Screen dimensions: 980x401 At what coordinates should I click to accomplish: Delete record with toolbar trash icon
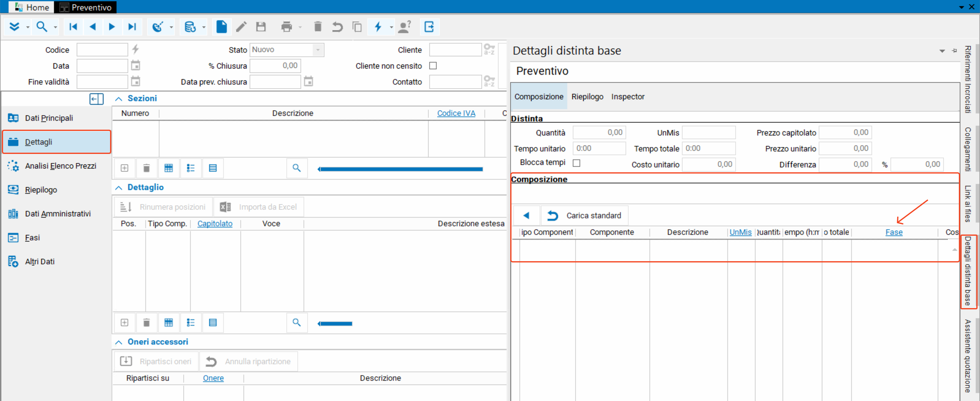(318, 27)
